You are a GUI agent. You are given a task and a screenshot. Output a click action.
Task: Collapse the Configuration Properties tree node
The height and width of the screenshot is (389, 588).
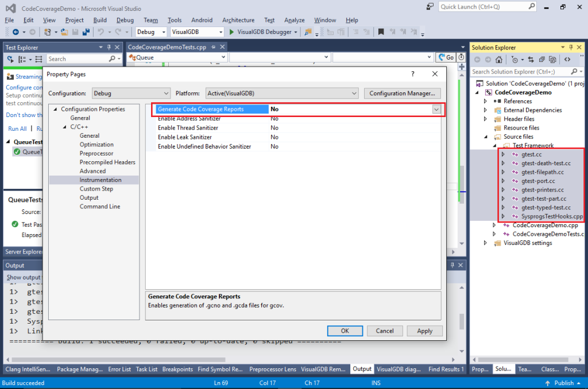click(55, 109)
